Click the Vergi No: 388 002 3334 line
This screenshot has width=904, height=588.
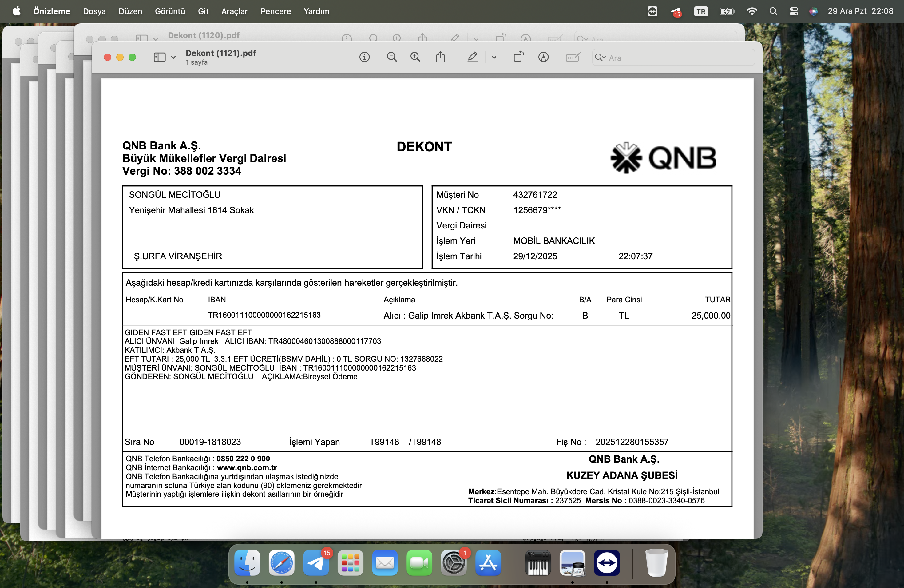pyautogui.click(x=181, y=171)
